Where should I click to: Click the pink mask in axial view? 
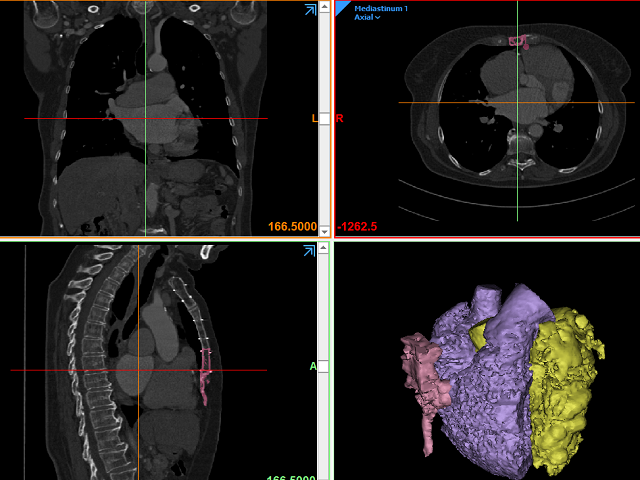coord(519,42)
